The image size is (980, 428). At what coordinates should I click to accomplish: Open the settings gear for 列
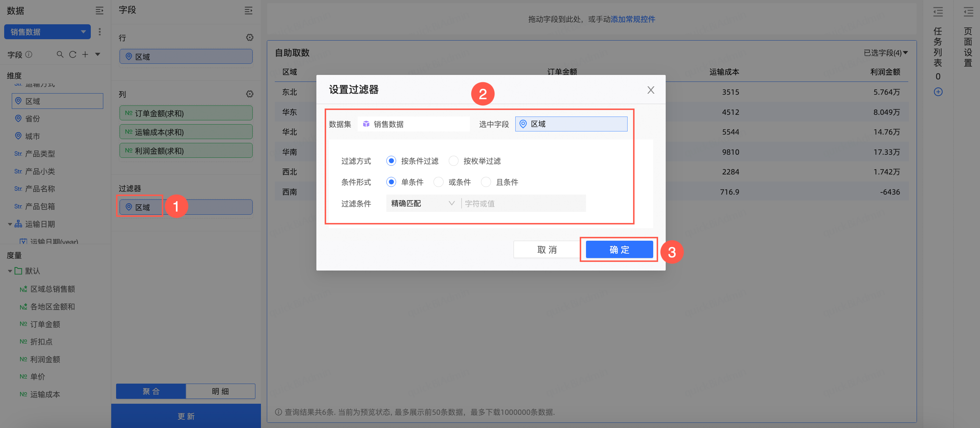(x=250, y=94)
